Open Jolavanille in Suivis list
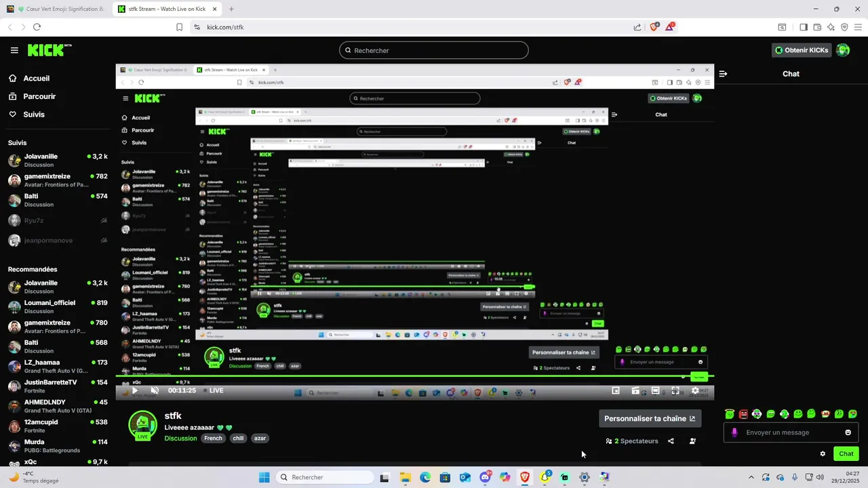The width and height of the screenshot is (868, 488). 58,161
